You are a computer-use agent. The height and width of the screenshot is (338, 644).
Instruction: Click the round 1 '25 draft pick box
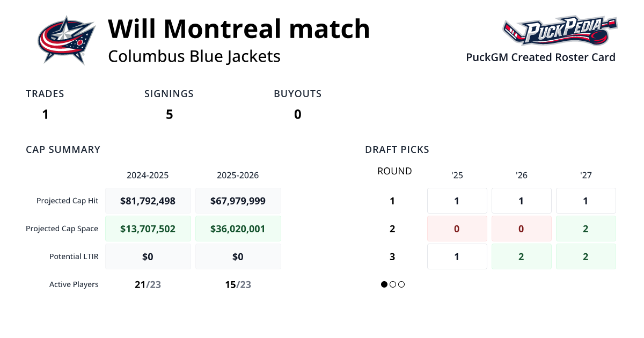[457, 201]
